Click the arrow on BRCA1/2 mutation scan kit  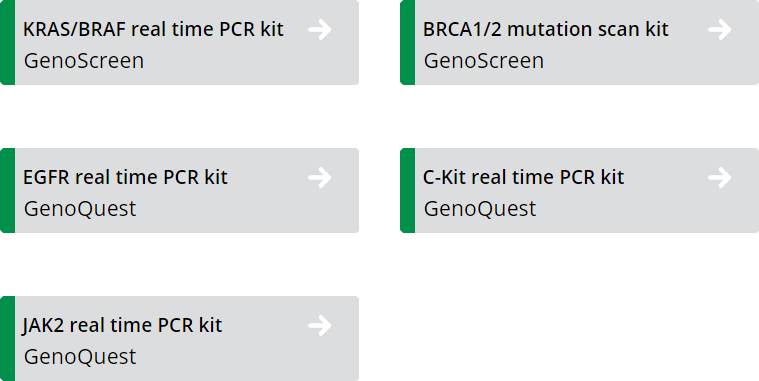coord(720,30)
